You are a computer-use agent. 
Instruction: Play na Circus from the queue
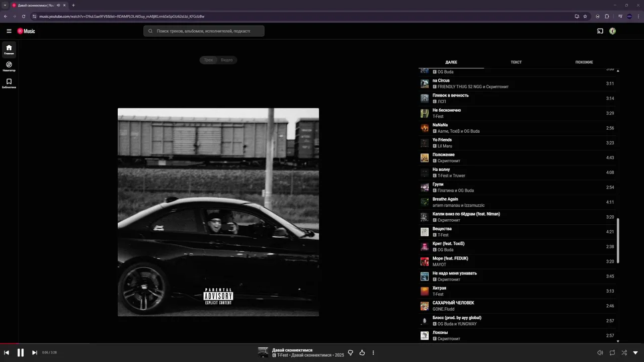coord(518,83)
